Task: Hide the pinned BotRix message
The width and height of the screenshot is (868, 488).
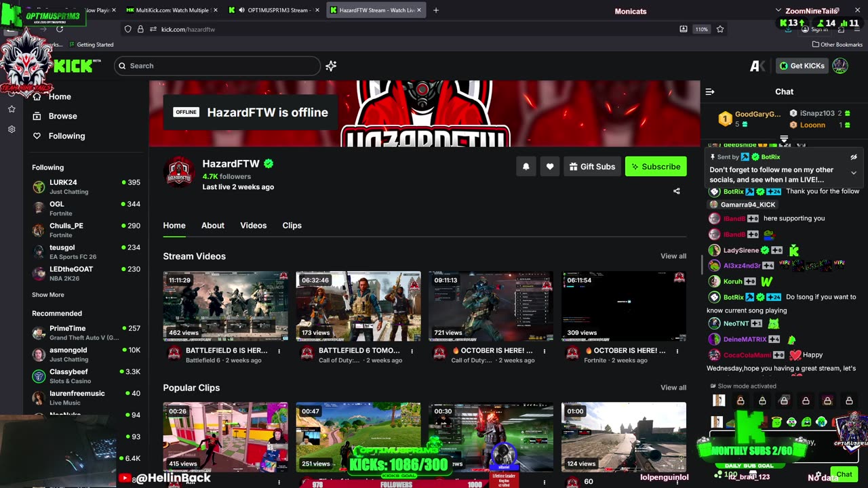Action: [854, 157]
